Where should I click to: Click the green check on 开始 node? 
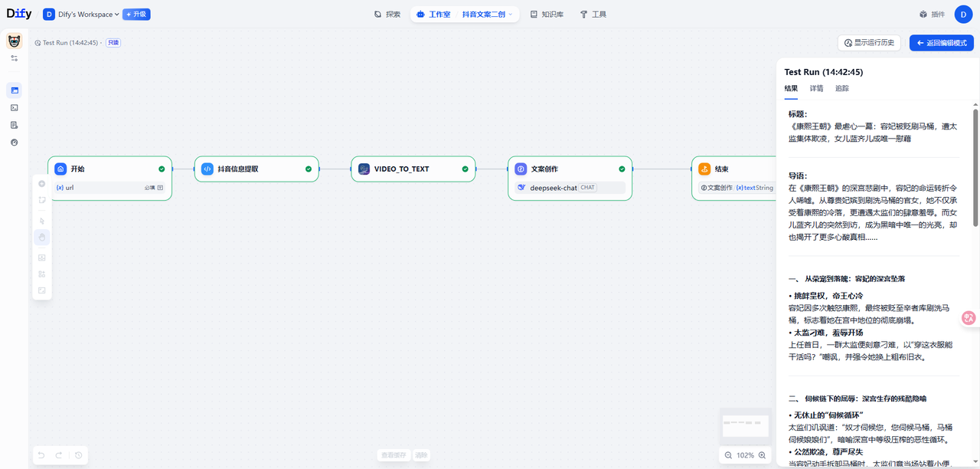point(162,169)
